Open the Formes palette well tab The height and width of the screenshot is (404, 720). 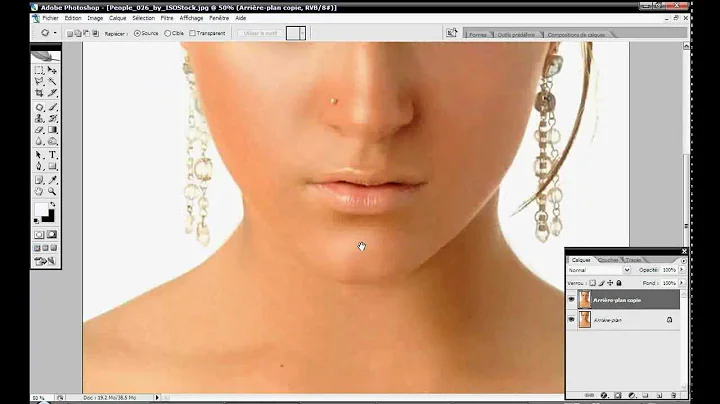tap(478, 35)
